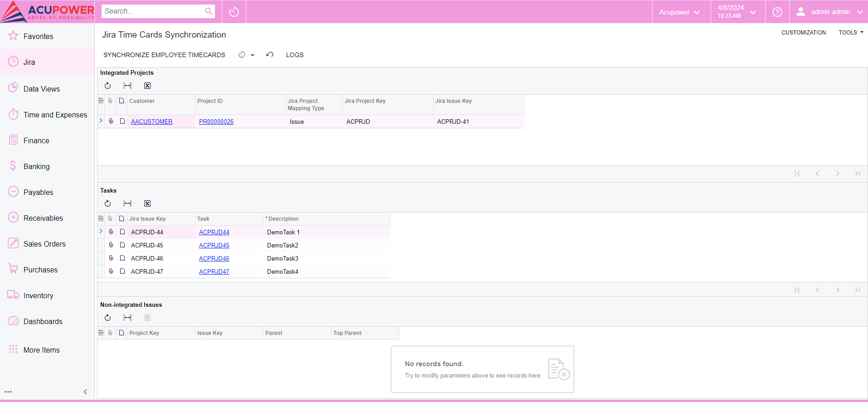
Task: Open files icon for ACPRJD-45 row
Action: [x=111, y=245]
